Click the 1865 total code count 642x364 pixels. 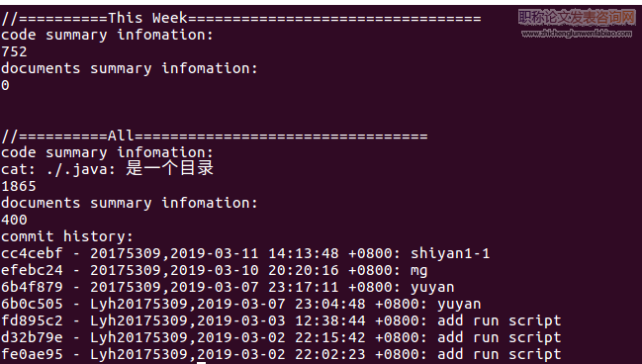(x=19, y=186)
